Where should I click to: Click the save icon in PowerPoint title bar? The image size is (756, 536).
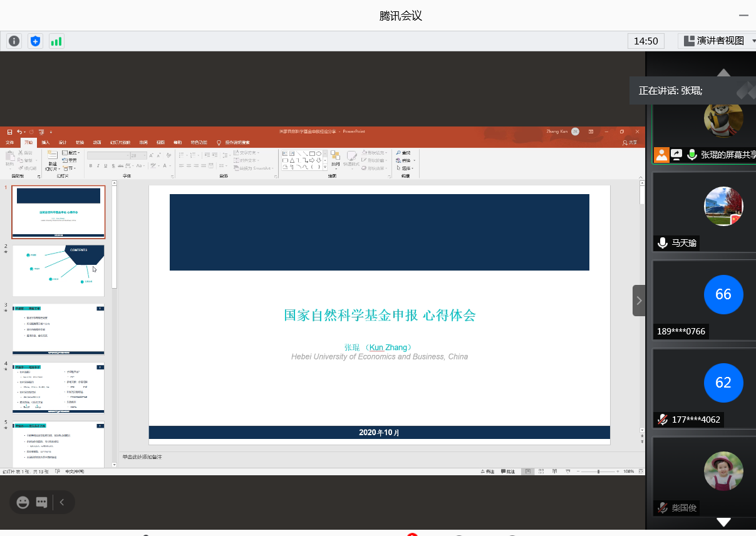pyautogui.click(x=9, y=132)
